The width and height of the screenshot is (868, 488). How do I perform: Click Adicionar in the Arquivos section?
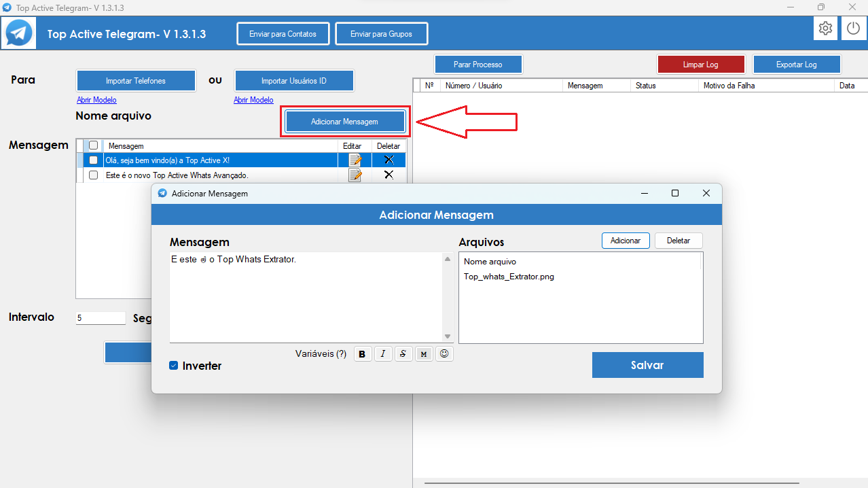(626, 241)
